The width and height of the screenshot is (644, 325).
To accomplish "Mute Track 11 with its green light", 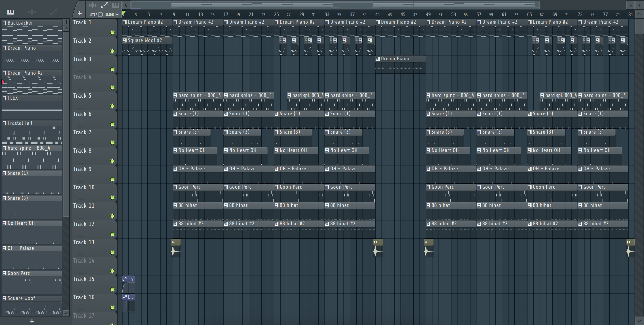I will coord(112,216).
